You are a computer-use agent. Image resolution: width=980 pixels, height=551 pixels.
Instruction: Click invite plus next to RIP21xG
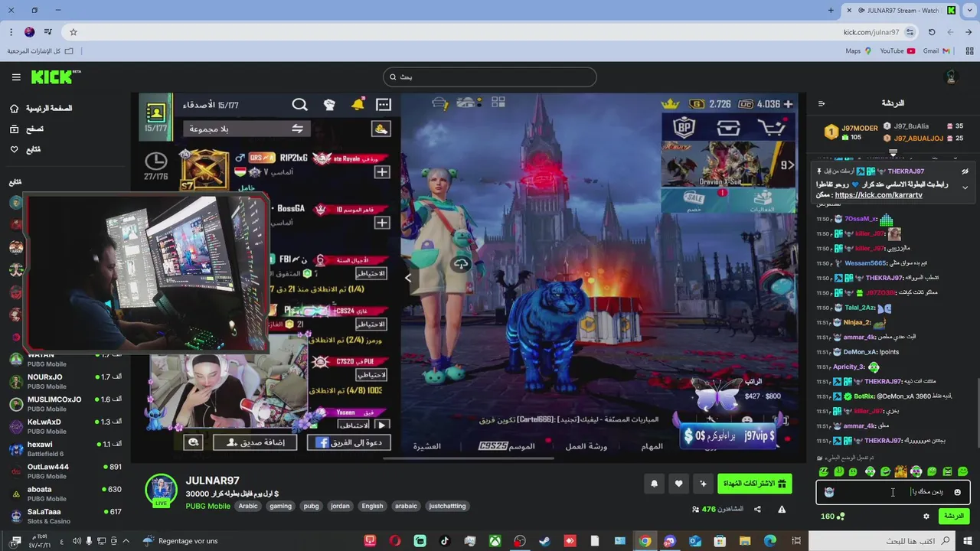(382, 171)
